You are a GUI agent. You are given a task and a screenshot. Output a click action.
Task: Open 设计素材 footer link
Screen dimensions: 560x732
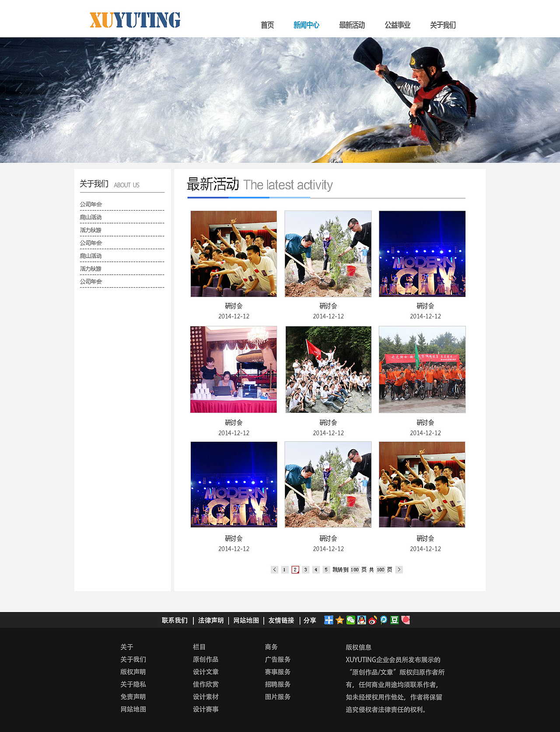tap(206, 697)
